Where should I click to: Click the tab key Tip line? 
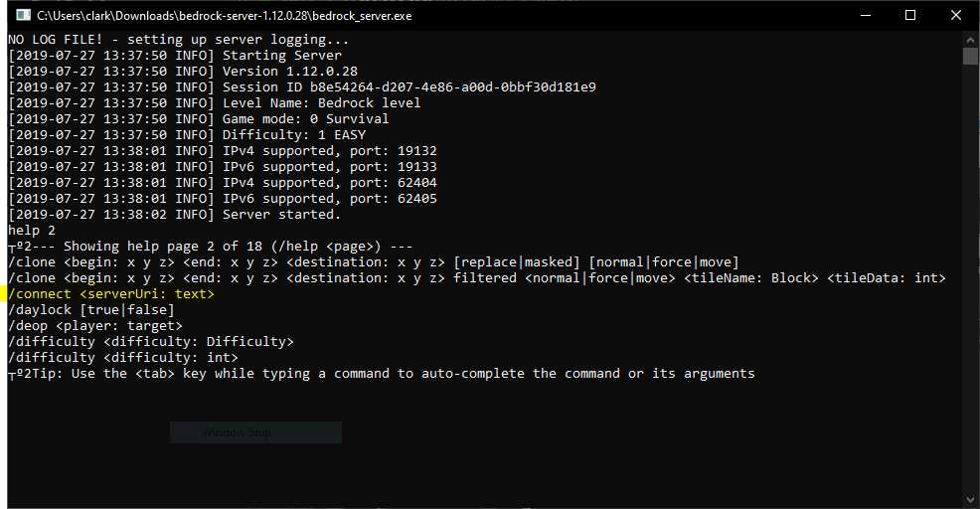(x=382, y=374)
